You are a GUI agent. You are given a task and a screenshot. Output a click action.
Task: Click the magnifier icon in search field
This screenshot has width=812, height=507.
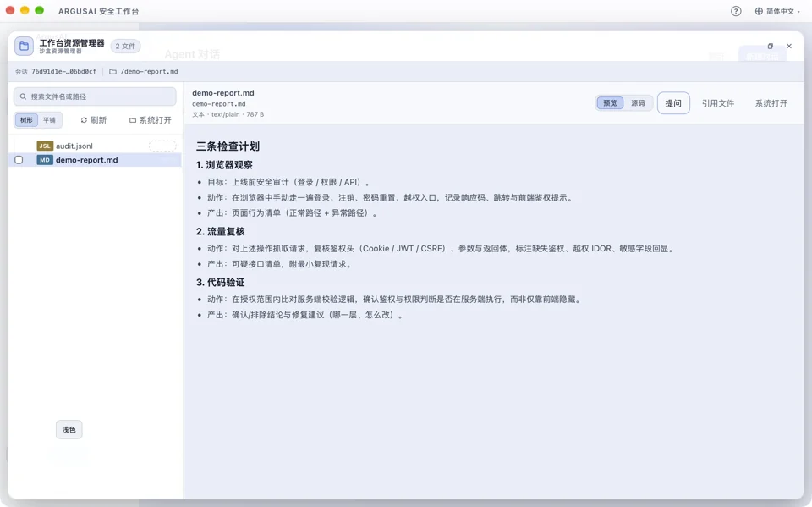point(24,96)
